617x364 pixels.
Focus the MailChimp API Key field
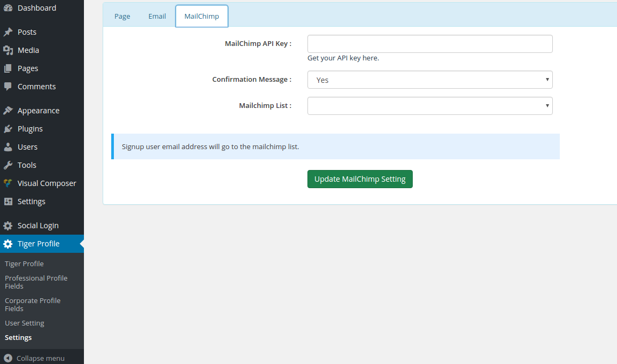(x=430, y=44)
